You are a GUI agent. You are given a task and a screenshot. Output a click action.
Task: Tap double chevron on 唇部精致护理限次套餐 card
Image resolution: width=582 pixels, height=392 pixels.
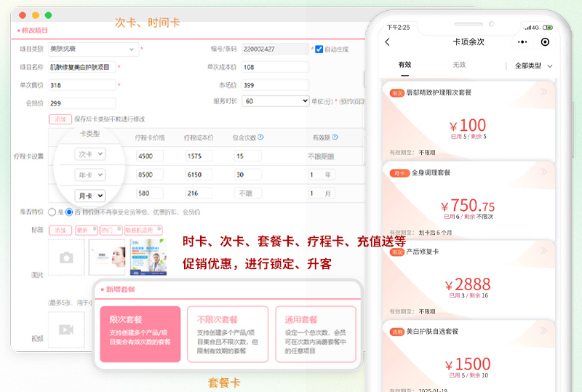[543, 92]
